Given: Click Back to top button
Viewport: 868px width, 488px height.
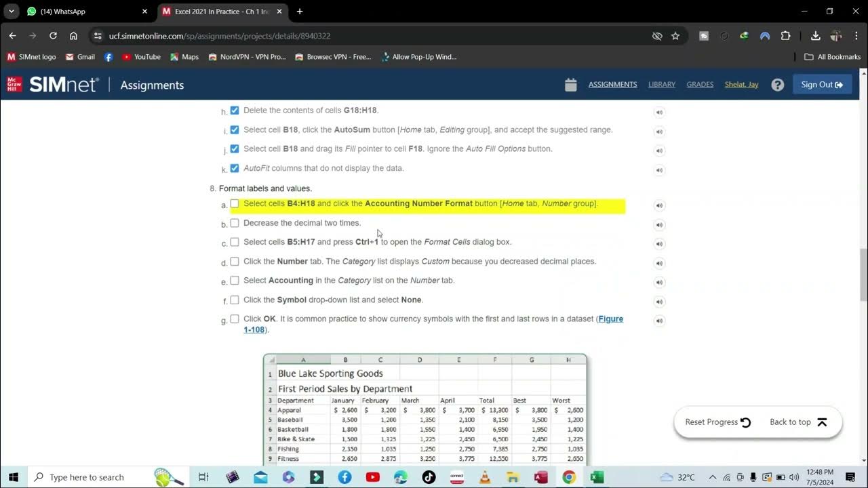Looking at the screenshot, I should (799, 422).
